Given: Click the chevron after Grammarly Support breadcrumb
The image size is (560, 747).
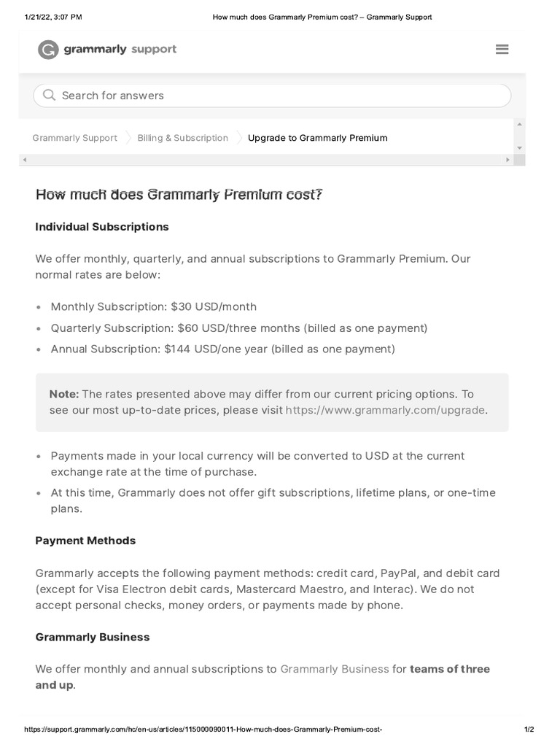Looking at the screenshot, I should coord(128,138).
